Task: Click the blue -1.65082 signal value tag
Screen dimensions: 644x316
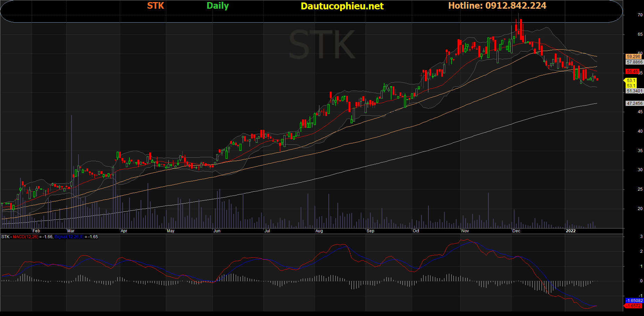Action: click(634, 301)
